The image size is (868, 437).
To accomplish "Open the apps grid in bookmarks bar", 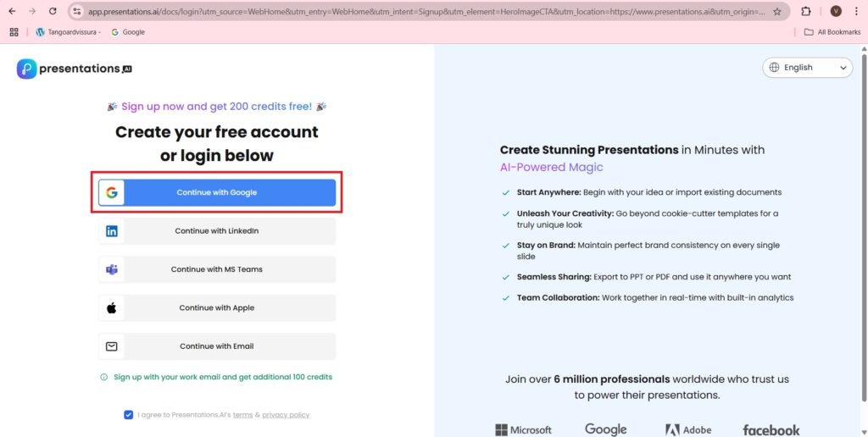I will [x=14, y=32].
